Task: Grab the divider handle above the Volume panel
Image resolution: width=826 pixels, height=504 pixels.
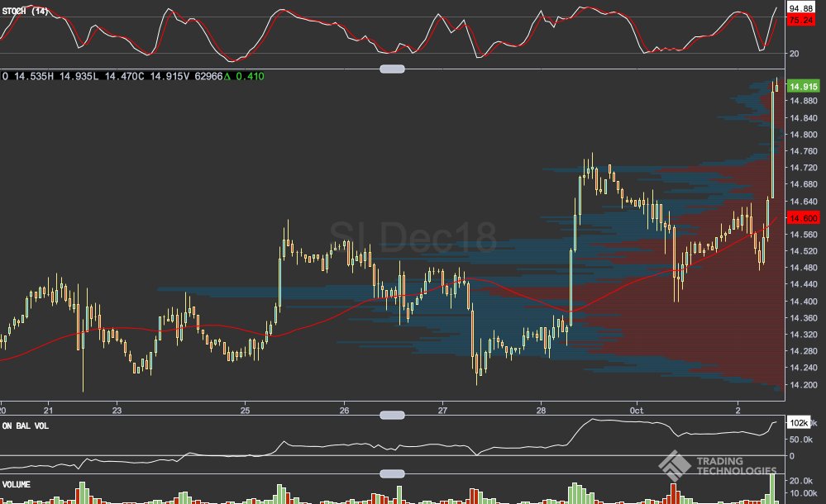Action: (392, 474)
